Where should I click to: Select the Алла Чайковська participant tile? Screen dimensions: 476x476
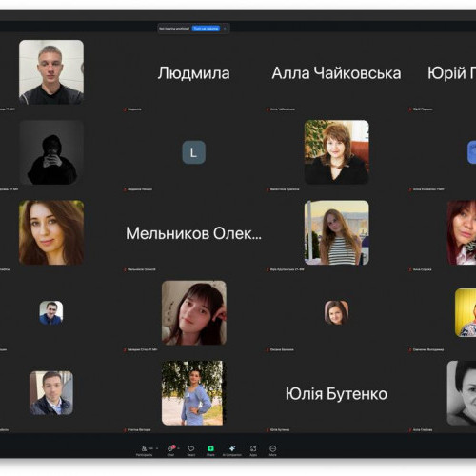click(x=336, y=73)
